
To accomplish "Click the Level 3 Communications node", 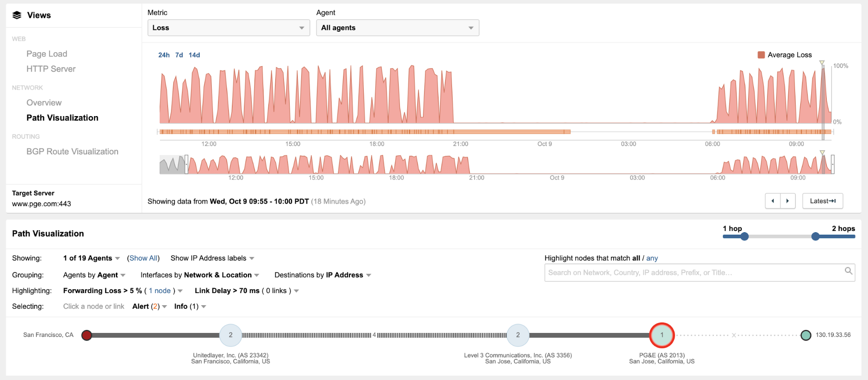I will (x=518, y=335).
